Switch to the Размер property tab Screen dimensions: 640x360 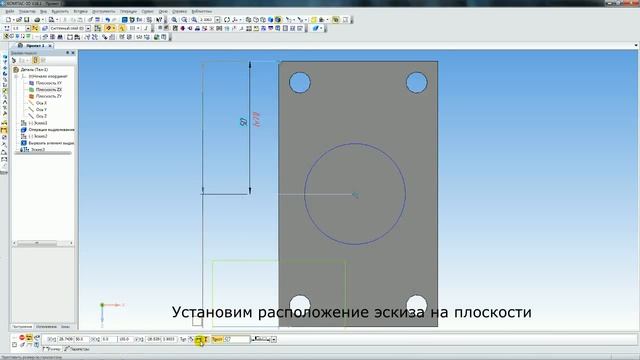point(52,349)
